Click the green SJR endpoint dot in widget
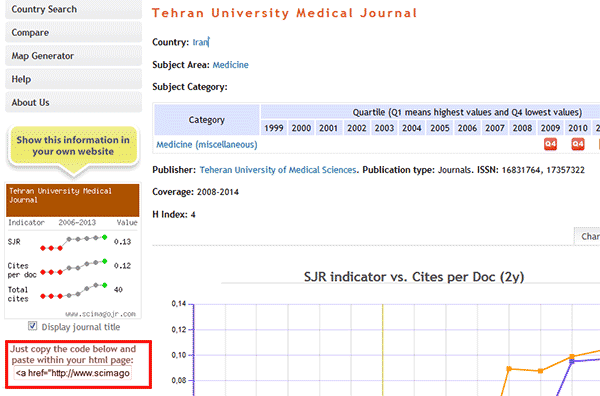 pos(104,237)
